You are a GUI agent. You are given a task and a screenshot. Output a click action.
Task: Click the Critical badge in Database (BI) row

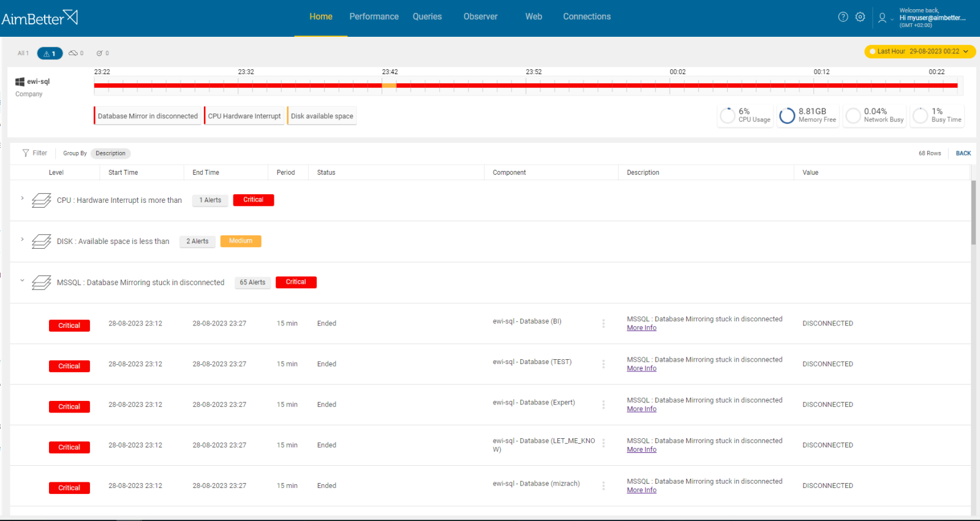coord(69,325)
